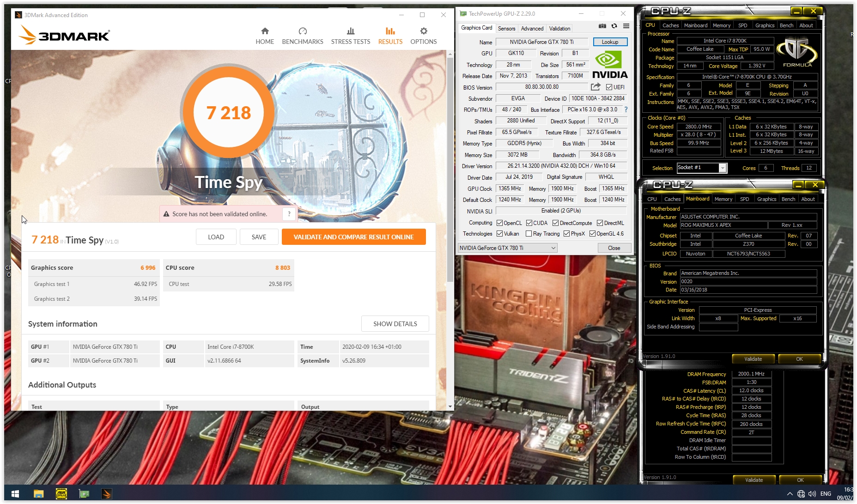Viewport: 857px width, 504px height.
Task: Toggle DirectML checkbox
Action: pyautogui.click(x=600, y=223)
